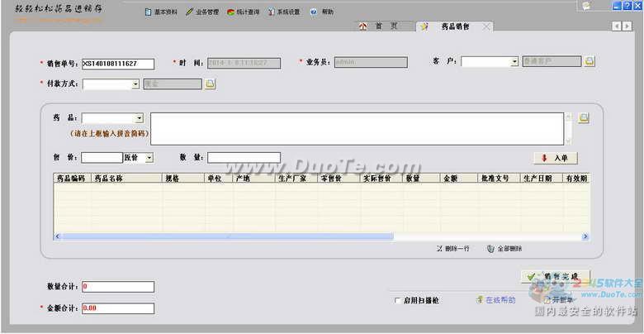Click the 数量 input field
Image resolution: width=644 pixels, height=334 pixels.
(244, 158)
